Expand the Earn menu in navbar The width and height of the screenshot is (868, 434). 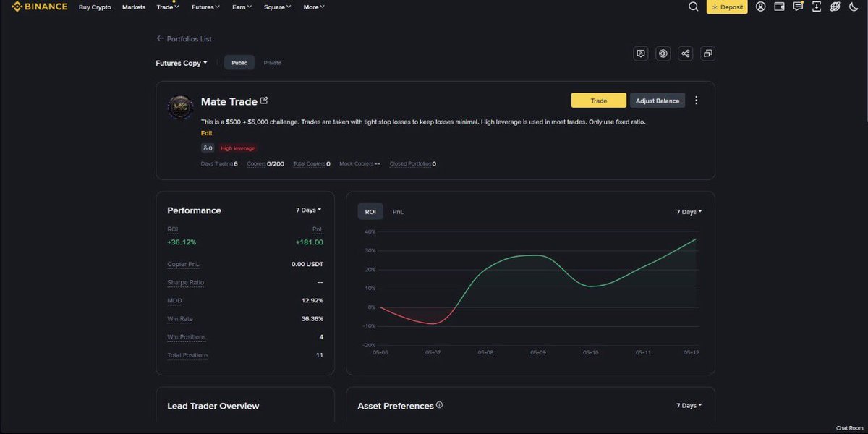pos(242,7)
